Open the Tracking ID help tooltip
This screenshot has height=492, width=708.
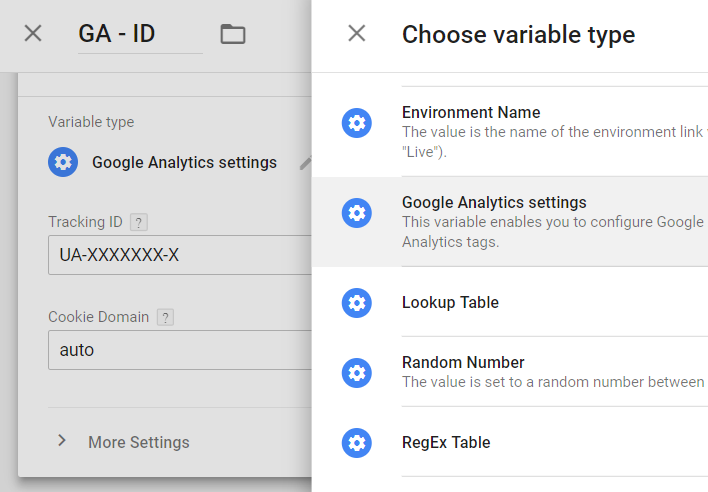point(139,222)
